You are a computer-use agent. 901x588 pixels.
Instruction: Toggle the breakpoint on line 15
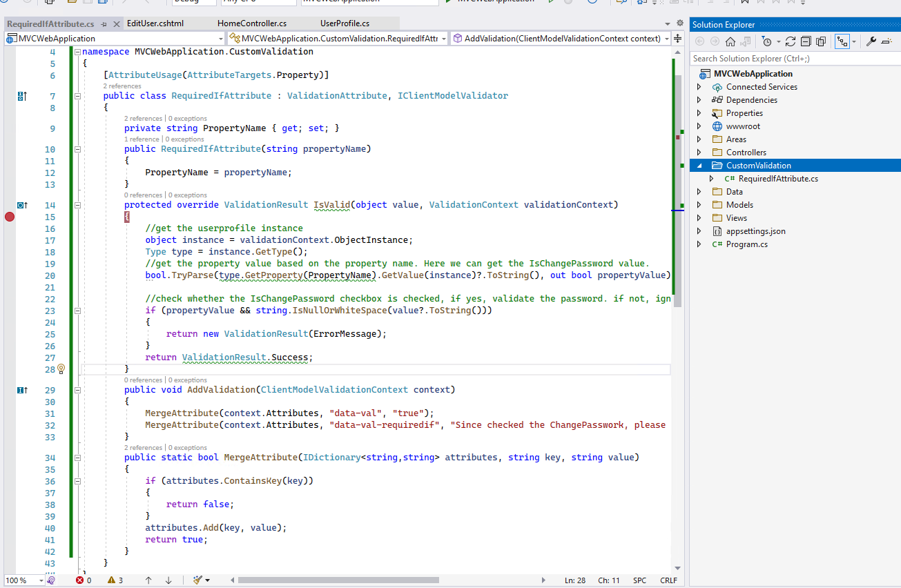(x=10, y=217)
